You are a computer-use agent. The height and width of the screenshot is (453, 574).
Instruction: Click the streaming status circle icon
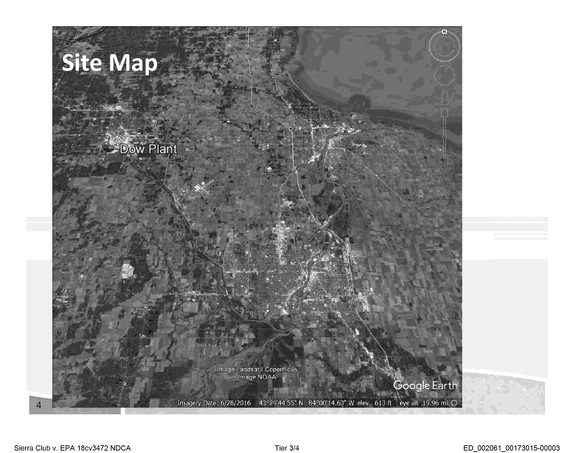454,403
